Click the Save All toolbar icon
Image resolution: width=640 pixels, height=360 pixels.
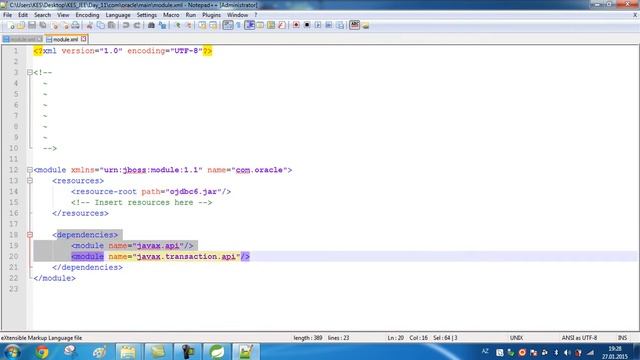(43, 25)
